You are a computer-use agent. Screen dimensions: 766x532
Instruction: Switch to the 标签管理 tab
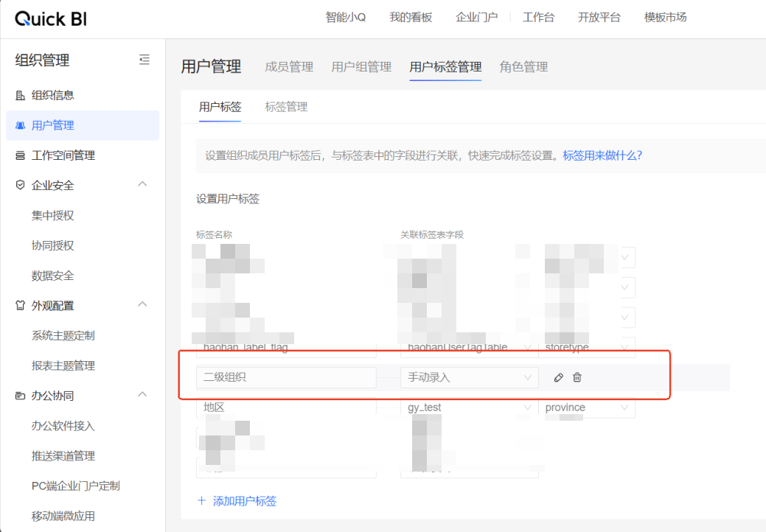tap(286, 107)
